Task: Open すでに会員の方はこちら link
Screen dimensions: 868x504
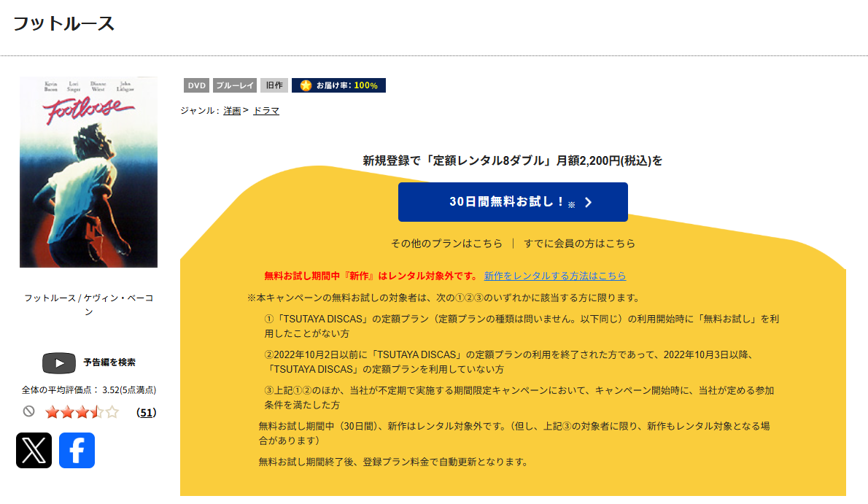Action: tap(580, 243)
